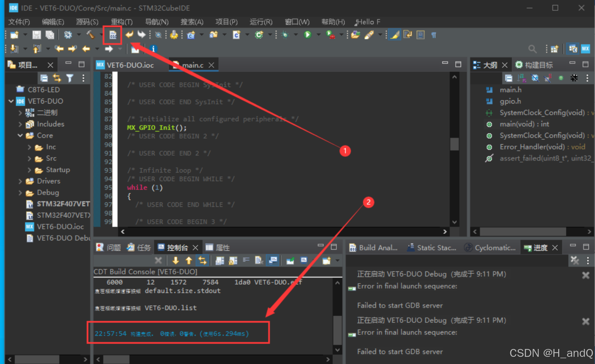The height and width of the screenshot is (364, 595).
Task: Switch to the 问题 problems tab
Action: [x=109, y=248]
